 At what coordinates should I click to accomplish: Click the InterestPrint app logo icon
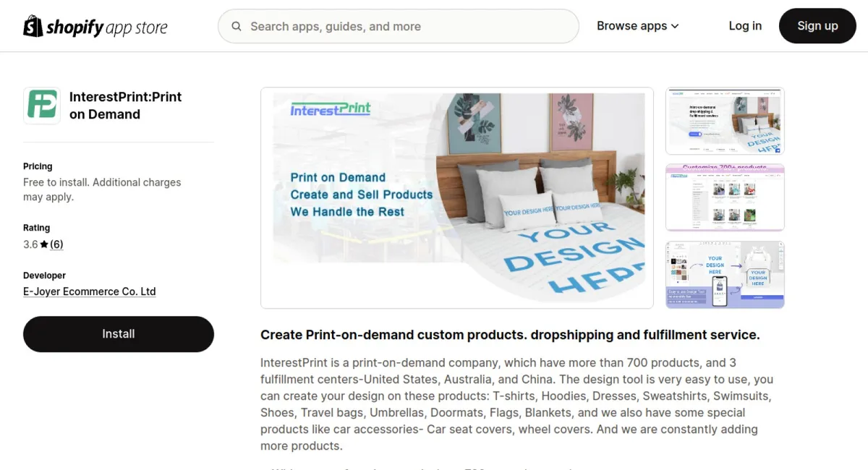(42, 106)
